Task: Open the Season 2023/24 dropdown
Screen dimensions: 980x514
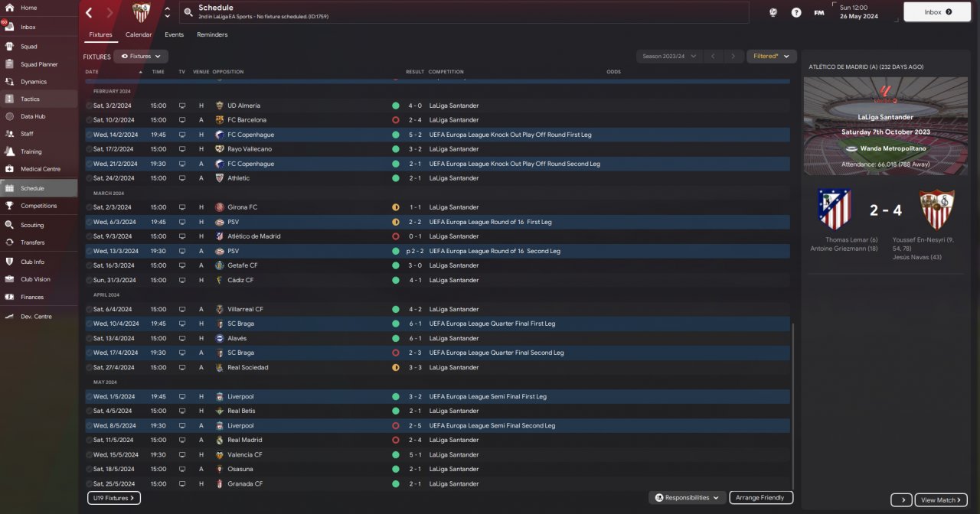Action: [x=669, y=57]
